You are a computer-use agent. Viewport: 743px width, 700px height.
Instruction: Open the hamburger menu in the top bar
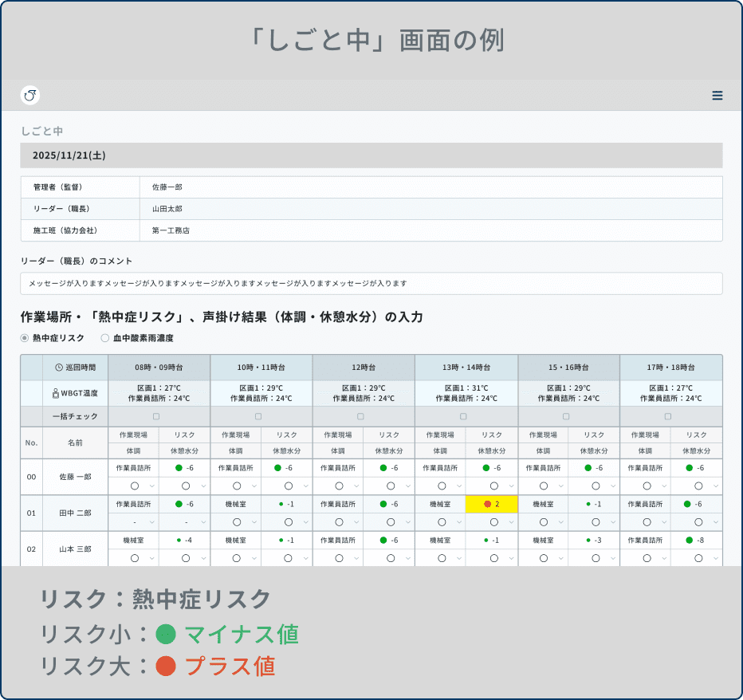(717, 96)
